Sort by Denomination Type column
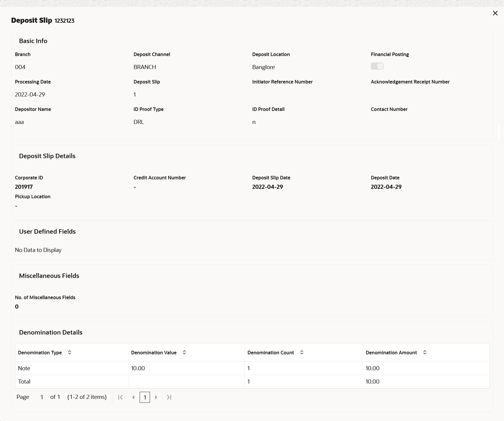Image resolution: width=504 pixels, height=421 pixels. 70,352
